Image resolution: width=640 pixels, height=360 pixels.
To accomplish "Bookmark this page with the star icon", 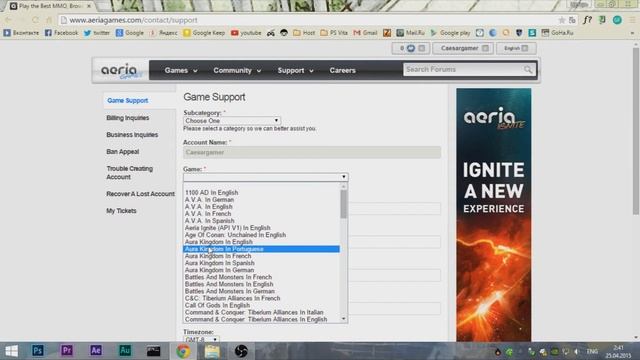I will [x=562, y=20].
